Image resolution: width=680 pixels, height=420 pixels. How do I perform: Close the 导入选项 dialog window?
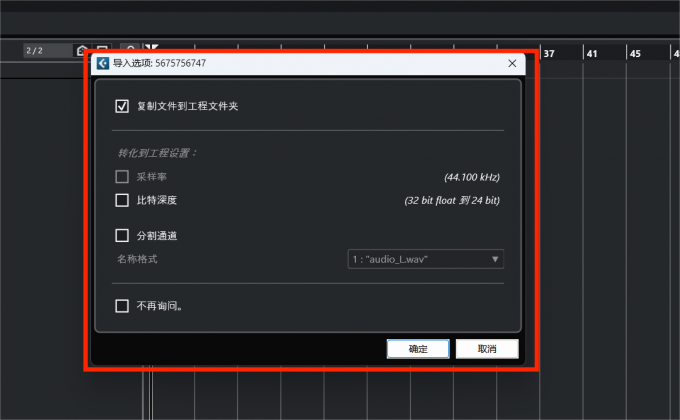pos(512,63)
